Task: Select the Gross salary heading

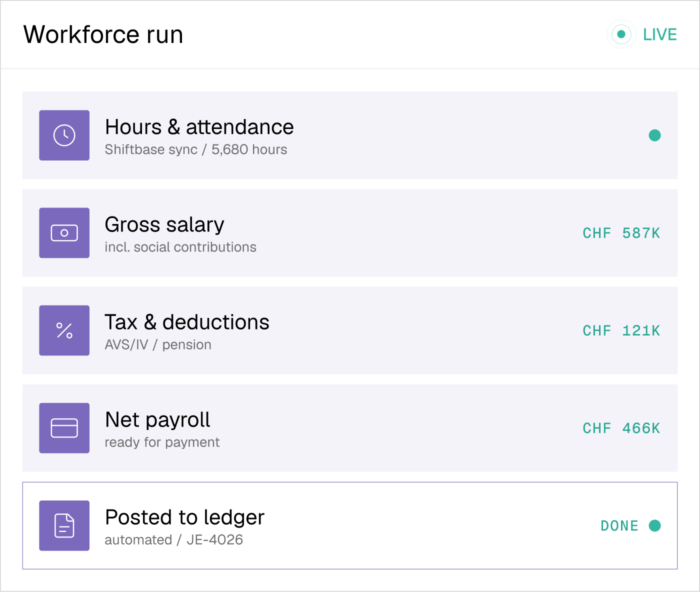Action: click(164, 225)
